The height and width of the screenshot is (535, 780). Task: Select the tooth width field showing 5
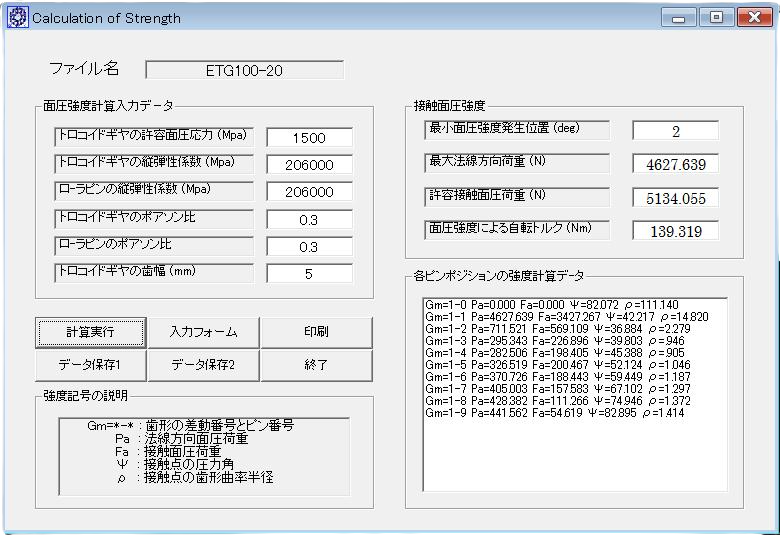(x=309, y=273)
